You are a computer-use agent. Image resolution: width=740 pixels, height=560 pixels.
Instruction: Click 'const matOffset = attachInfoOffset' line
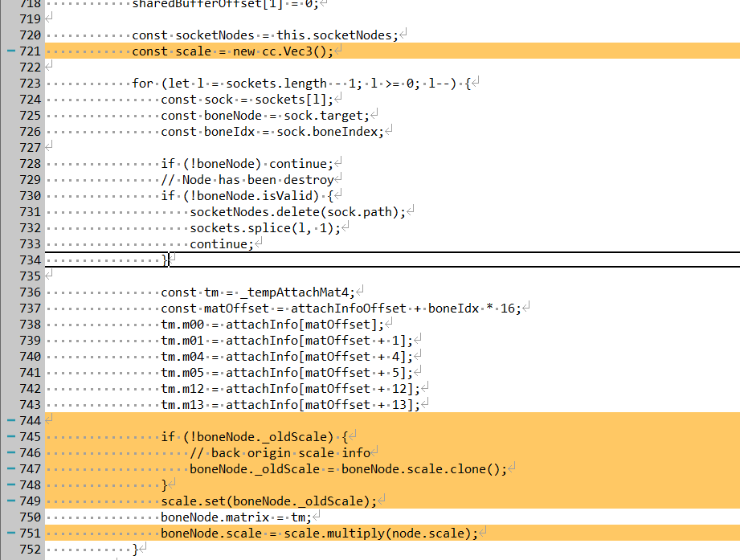pos(341,309)
